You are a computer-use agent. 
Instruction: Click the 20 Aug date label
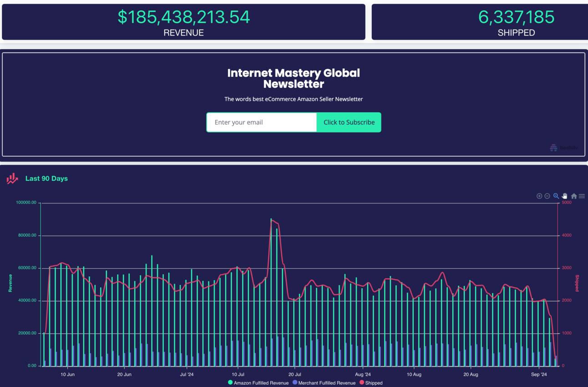tap(471, 375)
